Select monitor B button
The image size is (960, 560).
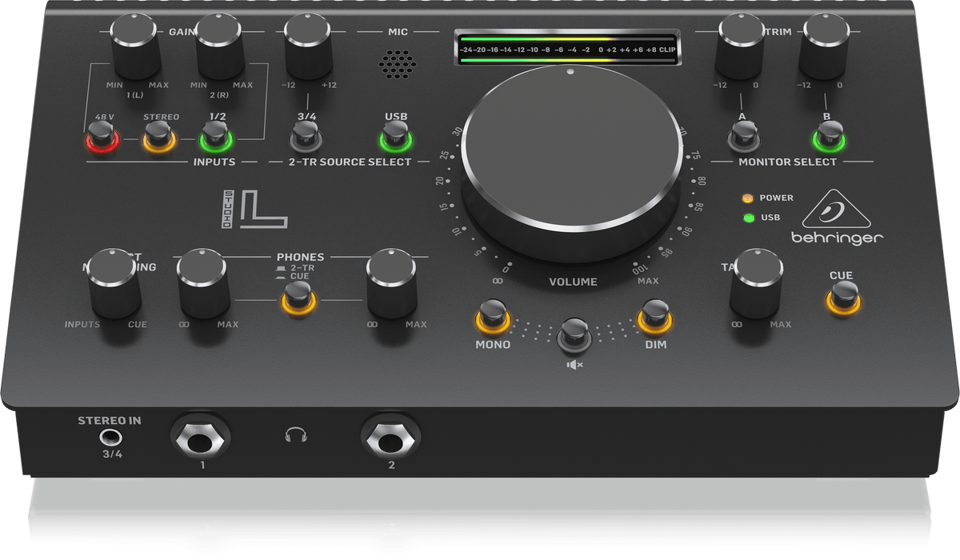coord(830,139)
